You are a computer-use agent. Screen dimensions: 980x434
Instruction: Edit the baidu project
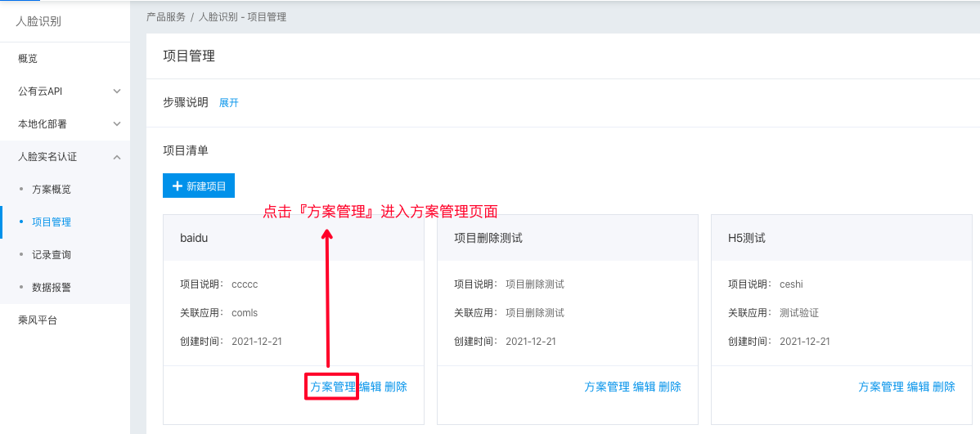(370, 387)
